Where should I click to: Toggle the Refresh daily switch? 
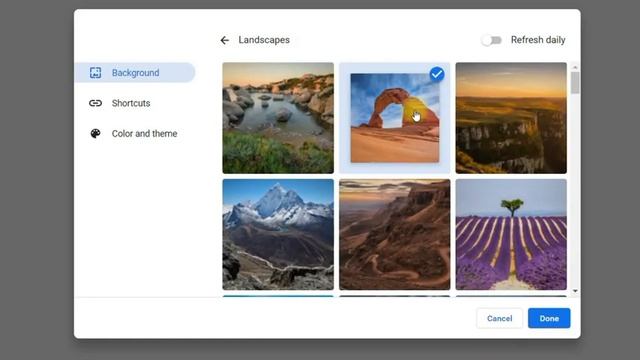[491, 40]
